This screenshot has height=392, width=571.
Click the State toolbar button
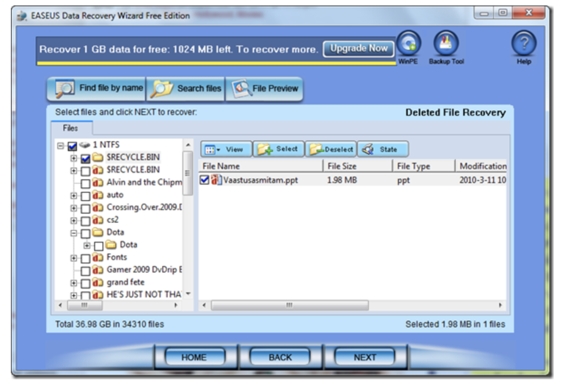point(383,149)
